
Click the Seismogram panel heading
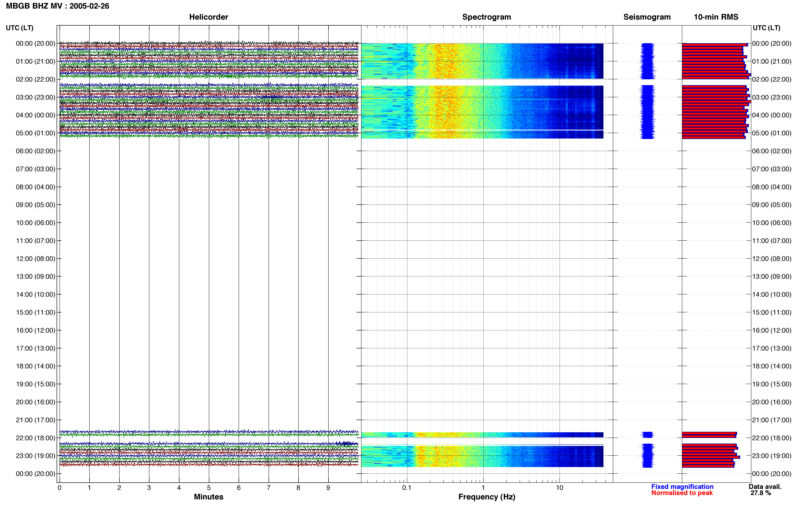coord(647,17)
